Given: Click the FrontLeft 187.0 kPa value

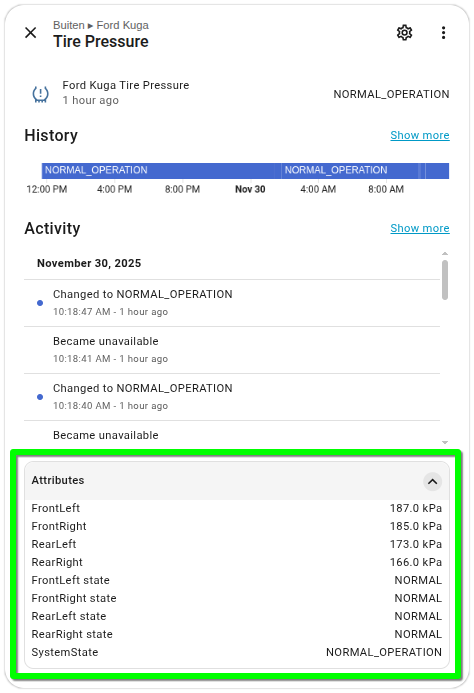Looking at the screenshot, I should [x=416, y=508].
